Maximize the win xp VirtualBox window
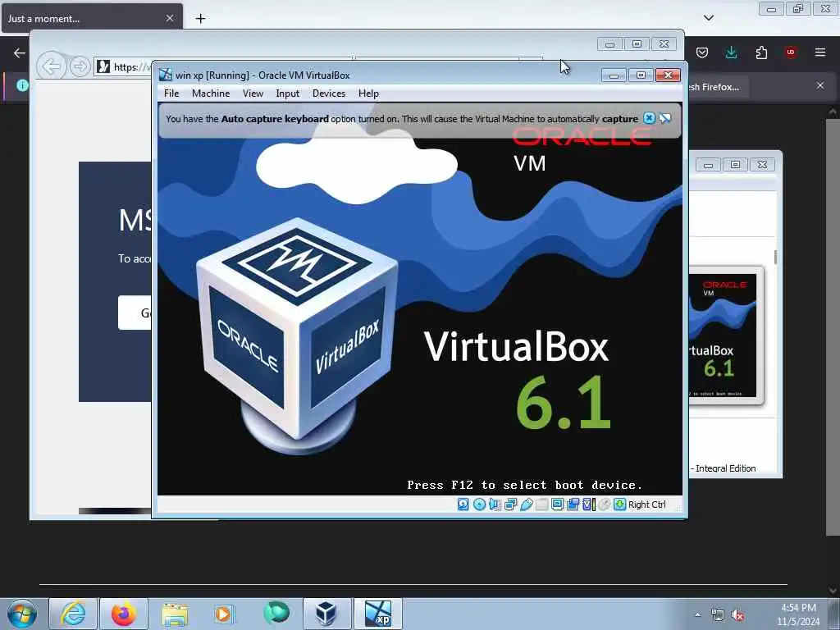 click(641, 75)
